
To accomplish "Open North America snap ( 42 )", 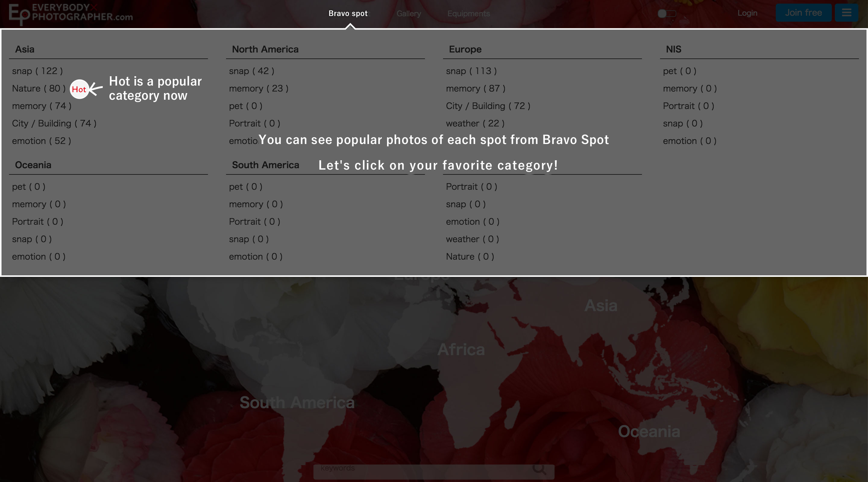I will click(252, 71).
